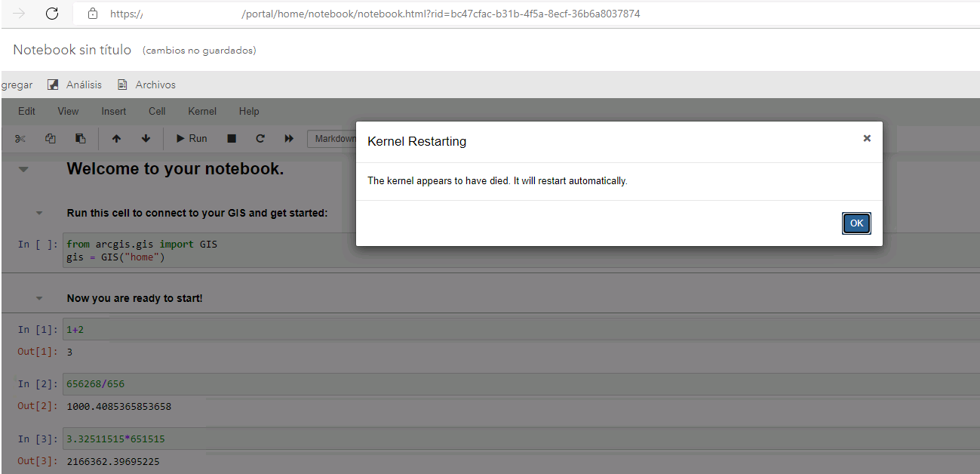Click the restart kernel icon
Viewport: 980px width, 474px height.
point(259,138)
